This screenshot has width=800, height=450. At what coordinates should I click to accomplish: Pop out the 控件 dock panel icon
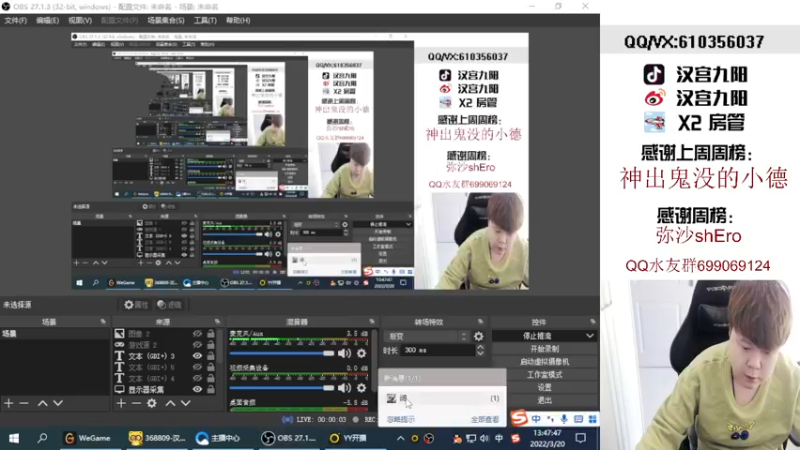593,322
